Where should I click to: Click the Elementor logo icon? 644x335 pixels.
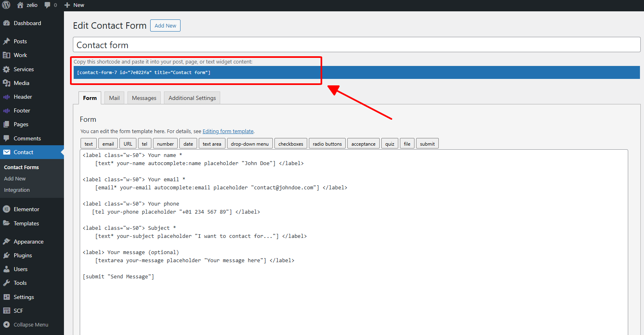[x=6, y=209]
